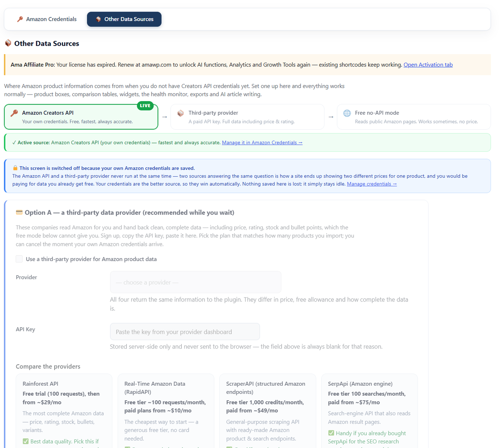Click the Manage credentials link
Viewport: 502px width, 448px height.
pyautogui.click(x=372, y=184)
